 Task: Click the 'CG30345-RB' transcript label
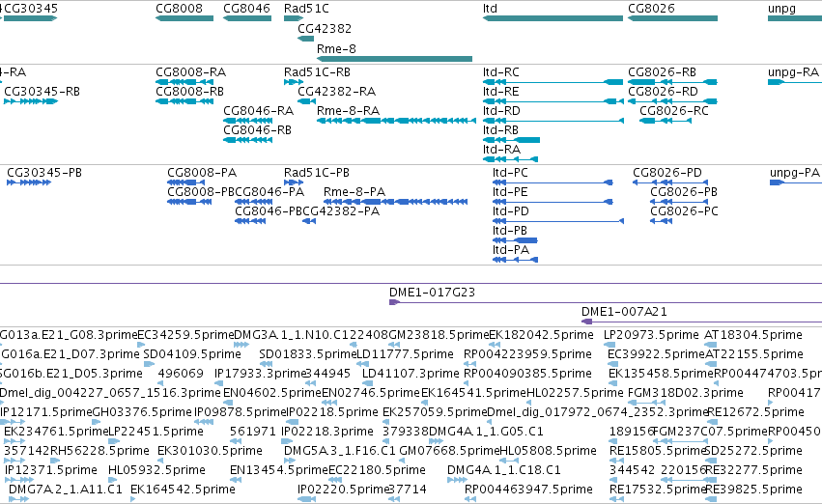point(42,92)
